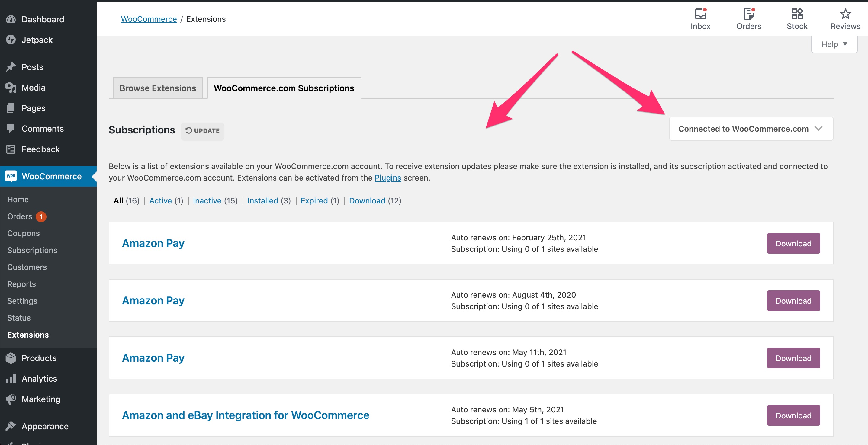Open Coupons in WooCommerce submenu
The image size is (868, 445).
point(24,233)
